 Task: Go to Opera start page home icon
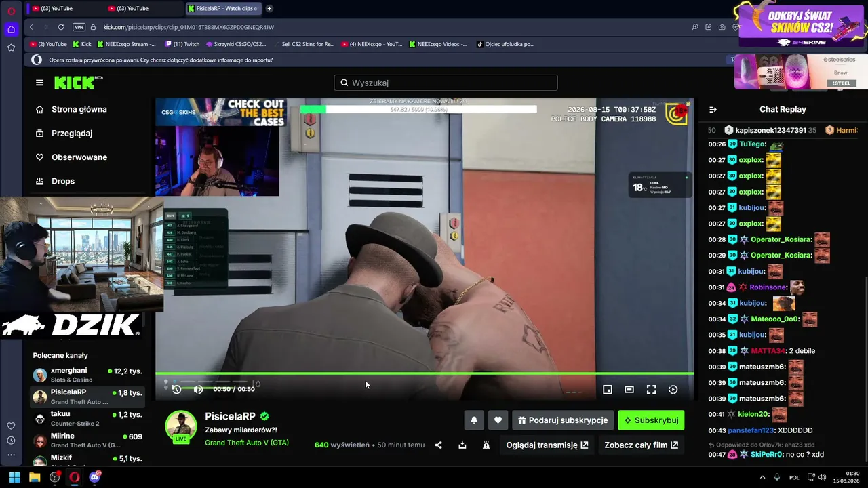pyautogui.click(x=11, y=29)
